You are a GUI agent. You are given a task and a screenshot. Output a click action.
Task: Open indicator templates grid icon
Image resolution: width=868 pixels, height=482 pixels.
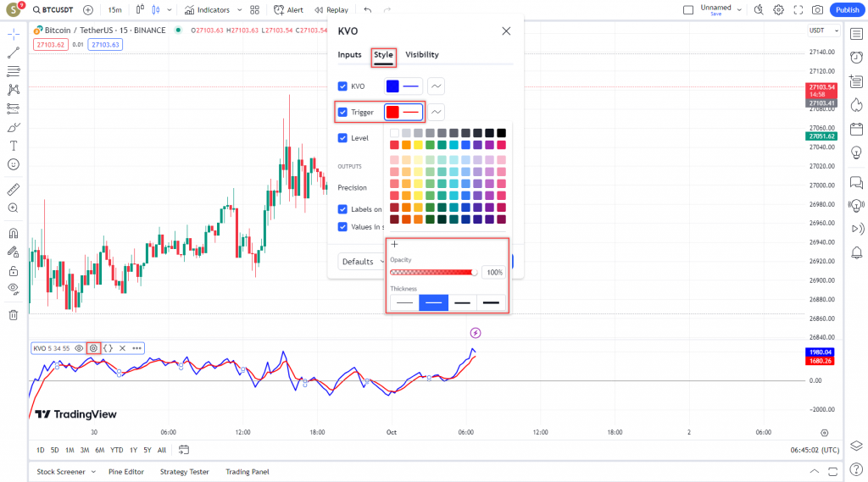[254, 10]
